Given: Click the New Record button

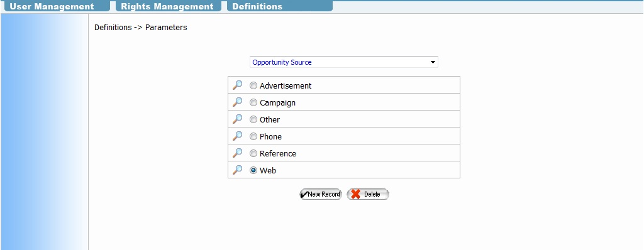Looking at the screenshot, I should pos(321,194).
